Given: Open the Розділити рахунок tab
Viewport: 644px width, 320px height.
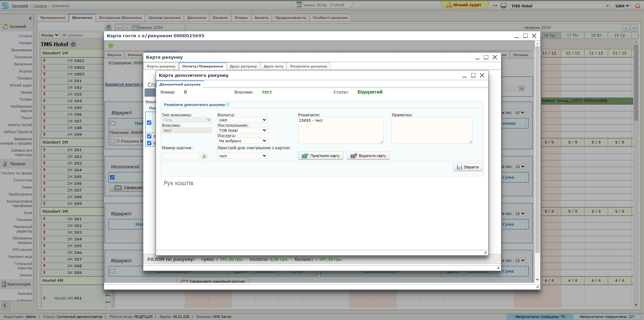Looking at the screenshot, I should (308, 66).
